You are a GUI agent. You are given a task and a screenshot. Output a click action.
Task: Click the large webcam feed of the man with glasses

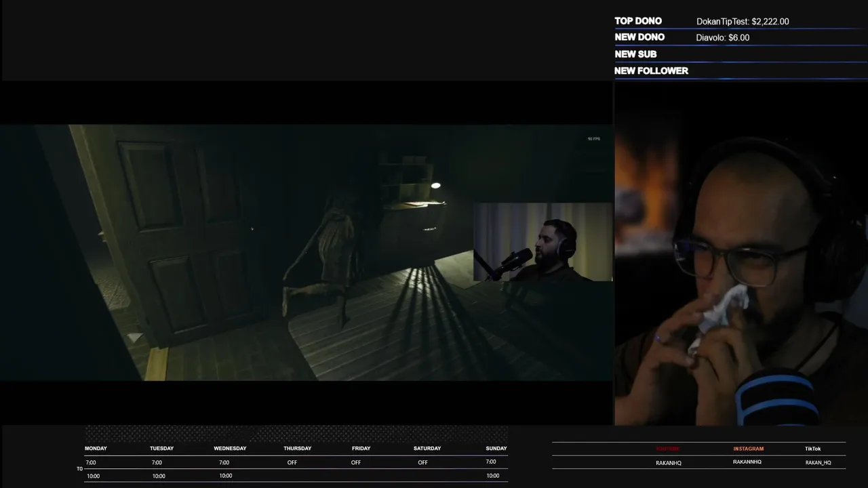(741, 253)
